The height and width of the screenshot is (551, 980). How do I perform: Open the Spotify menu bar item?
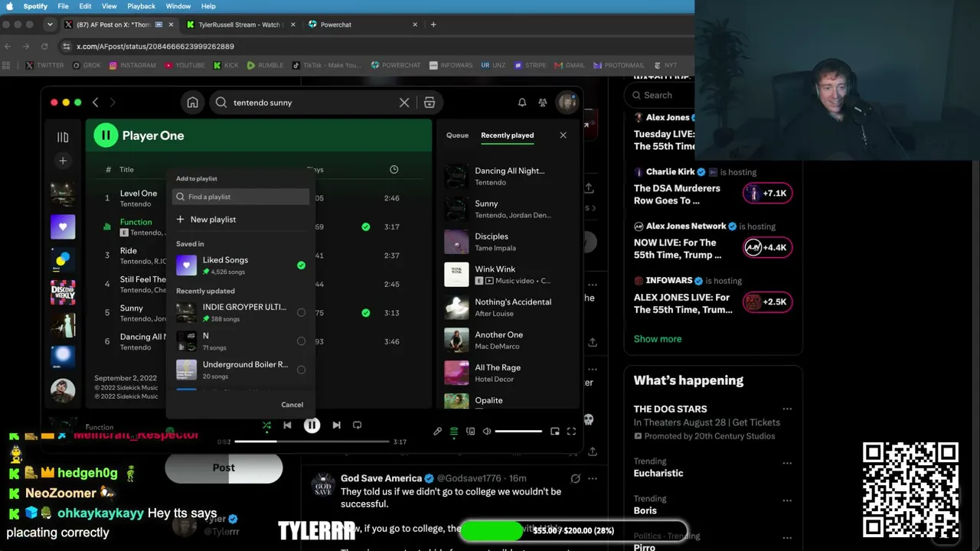click(35, 6)
